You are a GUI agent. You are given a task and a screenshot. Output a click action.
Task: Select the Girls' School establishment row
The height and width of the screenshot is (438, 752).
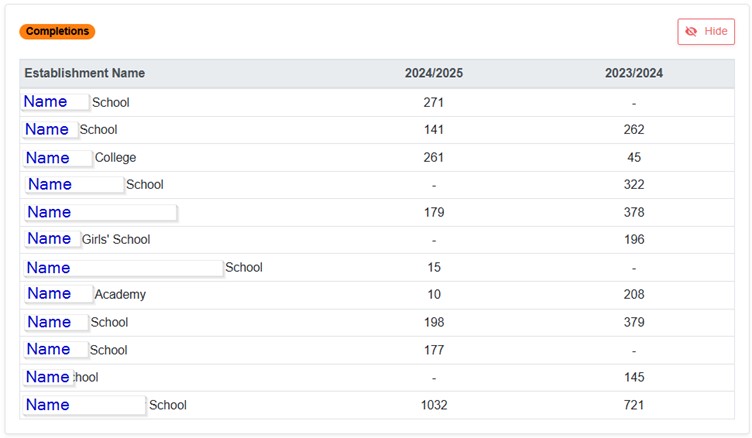coord(116,240)
